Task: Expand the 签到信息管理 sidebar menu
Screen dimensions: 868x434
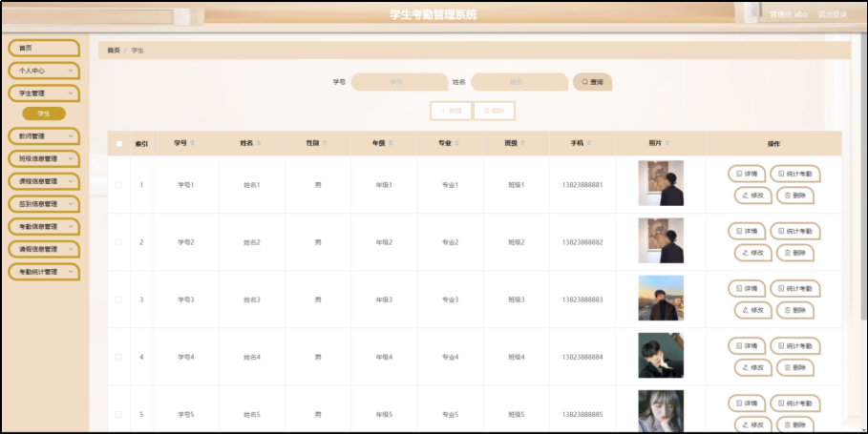Action: (x=44, y=204)
